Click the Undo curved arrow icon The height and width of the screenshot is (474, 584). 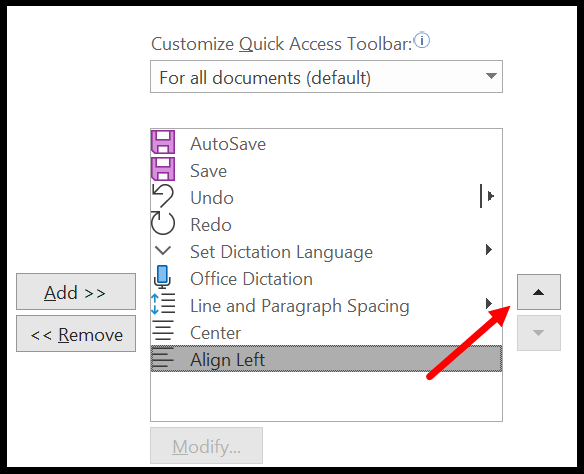coord(163,196)
